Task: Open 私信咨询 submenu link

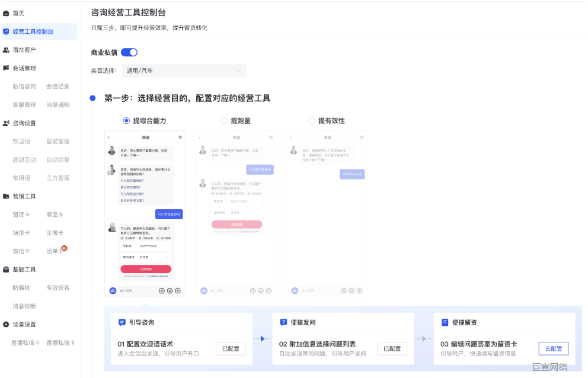Action: pyautogui.click(x=24, y=87)
